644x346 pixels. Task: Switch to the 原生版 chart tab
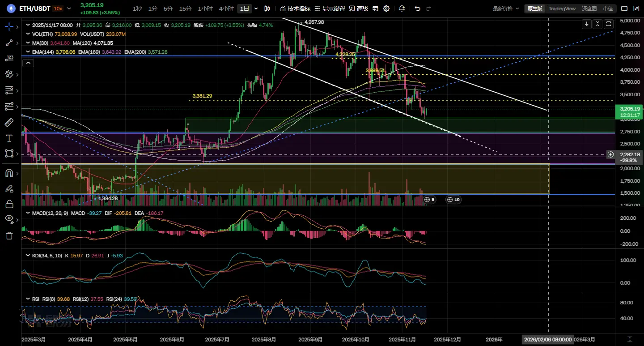point(535,9)
